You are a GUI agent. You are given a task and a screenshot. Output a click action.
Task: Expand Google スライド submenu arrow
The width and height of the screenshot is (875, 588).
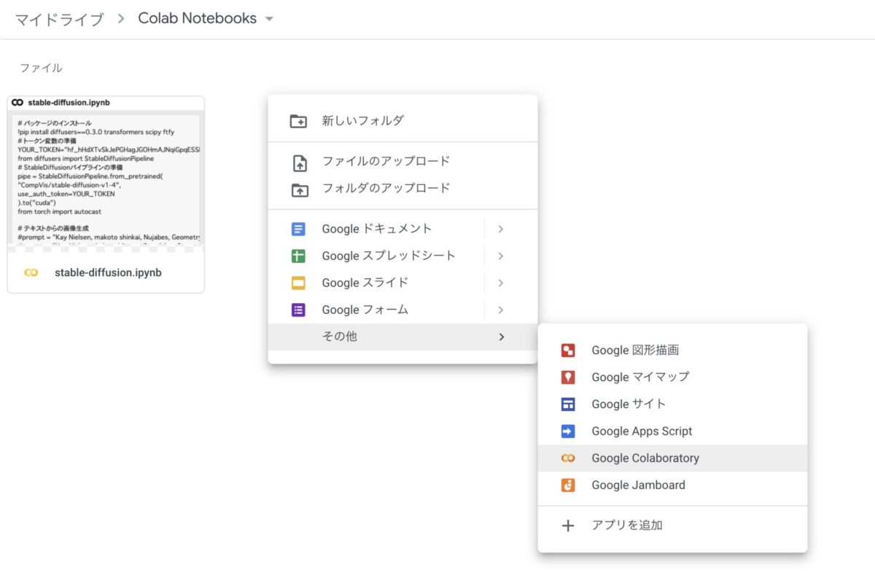click(501, 283)
